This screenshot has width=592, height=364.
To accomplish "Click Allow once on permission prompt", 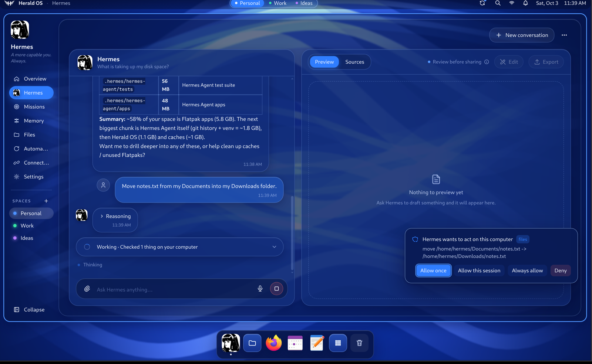I will [433, 271].
